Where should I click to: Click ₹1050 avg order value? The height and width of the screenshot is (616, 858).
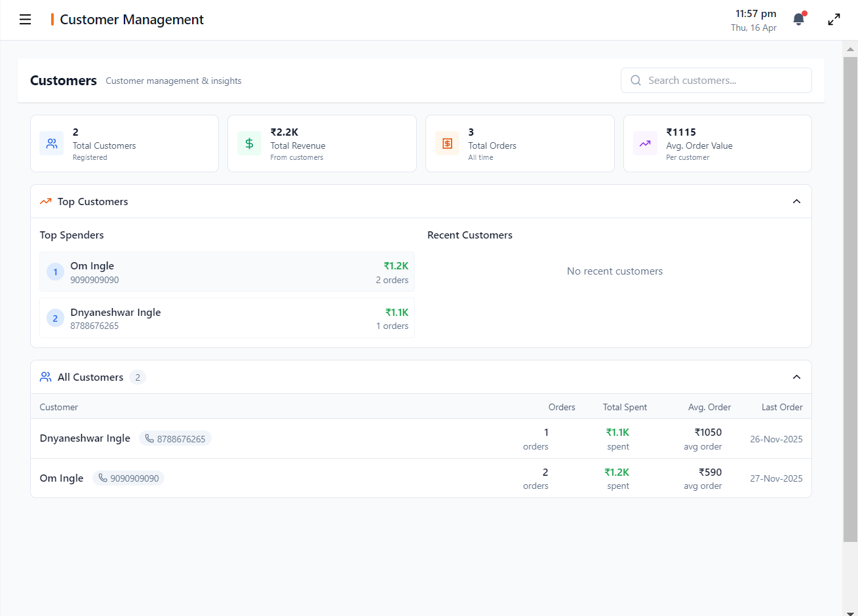point(708,433)
